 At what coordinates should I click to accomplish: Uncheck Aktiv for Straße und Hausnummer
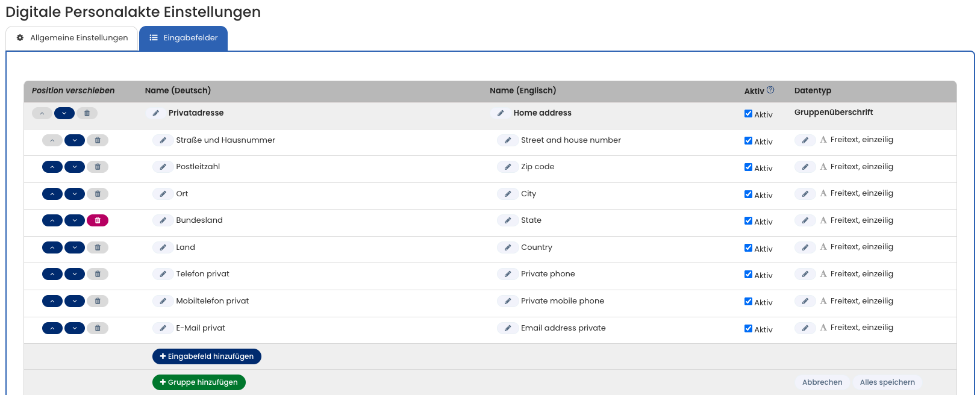pyautogui.click(x=748, y=141)
